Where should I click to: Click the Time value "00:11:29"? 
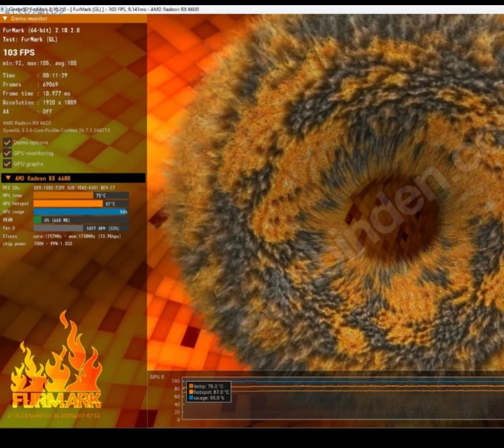click(x=55, y=75)
